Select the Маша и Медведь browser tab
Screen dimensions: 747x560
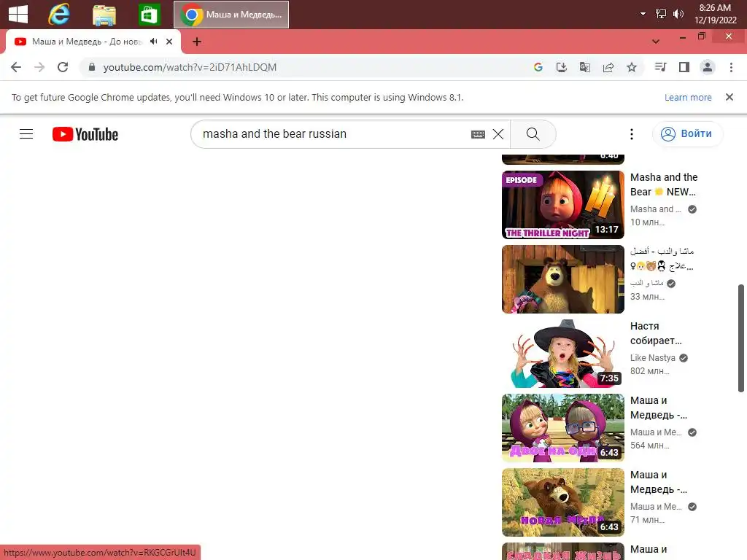87,42
